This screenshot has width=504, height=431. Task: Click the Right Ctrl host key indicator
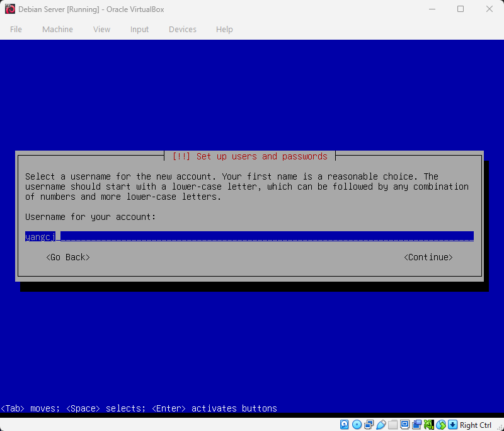(x=476, y=425)
